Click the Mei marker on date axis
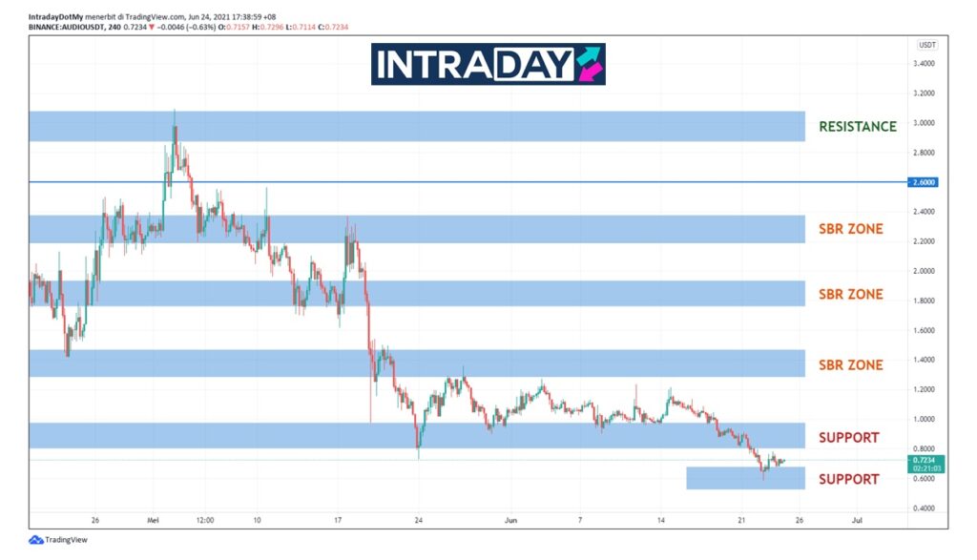Image resolution: width=977 pixels, height=560 pixels. (151, 521)
